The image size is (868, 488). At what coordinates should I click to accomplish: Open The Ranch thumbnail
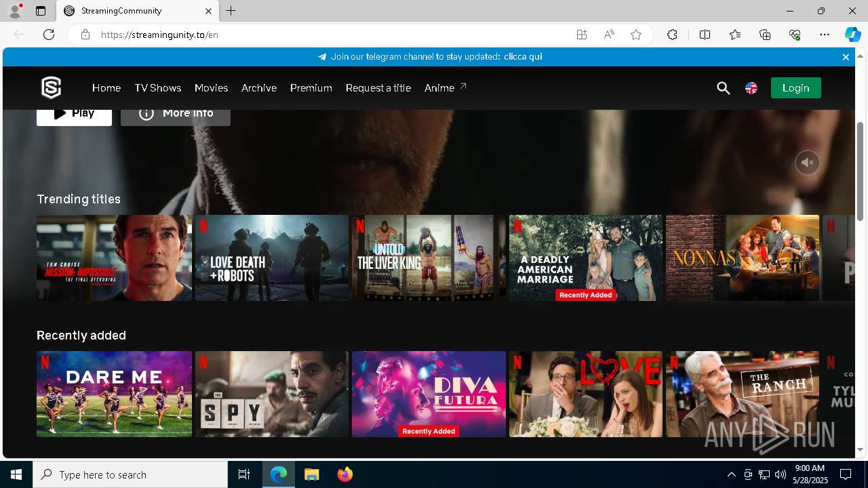coord(743,394)
